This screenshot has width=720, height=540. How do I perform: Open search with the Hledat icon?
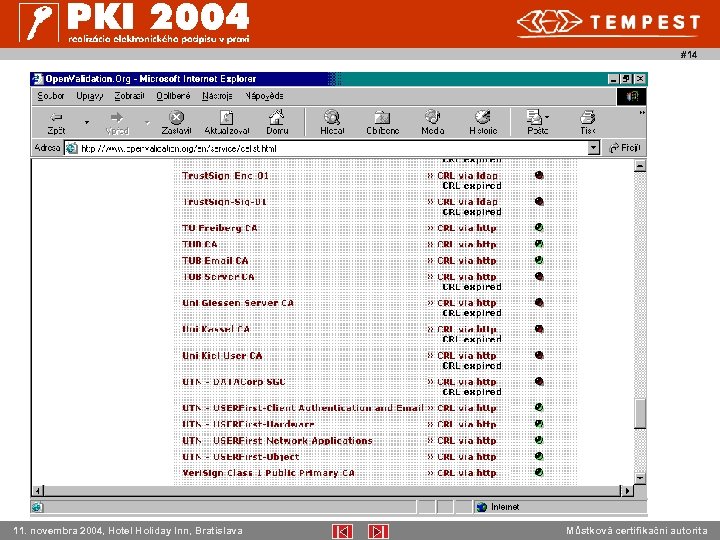tap(332, 122)
